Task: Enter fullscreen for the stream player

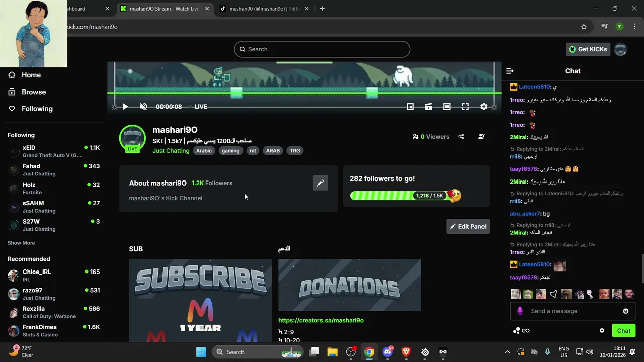Action: (465, 107)
